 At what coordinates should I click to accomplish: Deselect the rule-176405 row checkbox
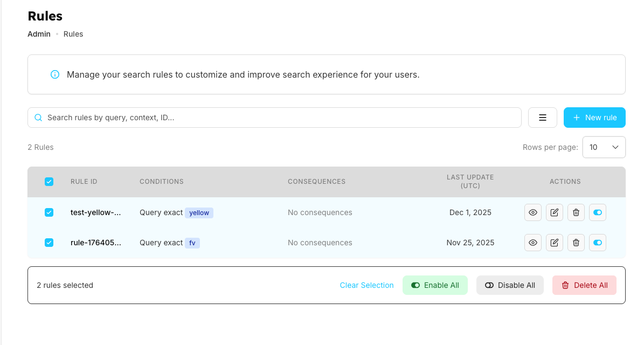coord(49,243)
